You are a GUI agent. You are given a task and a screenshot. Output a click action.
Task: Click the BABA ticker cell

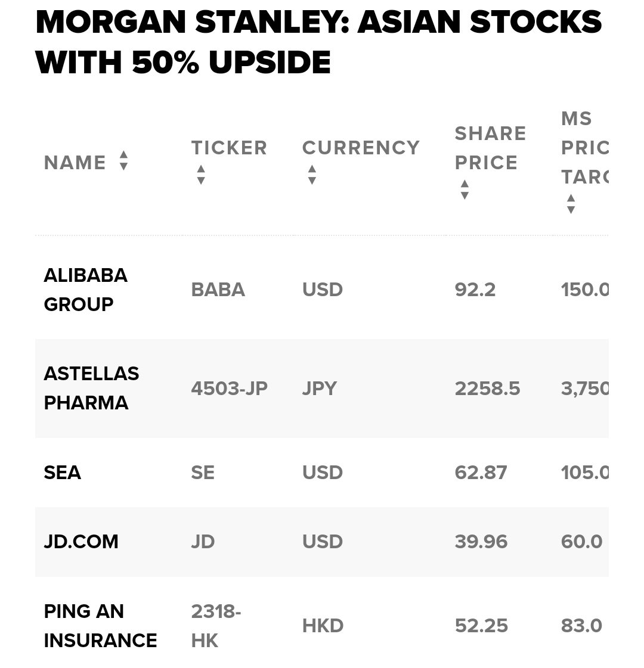pos(218,290)
